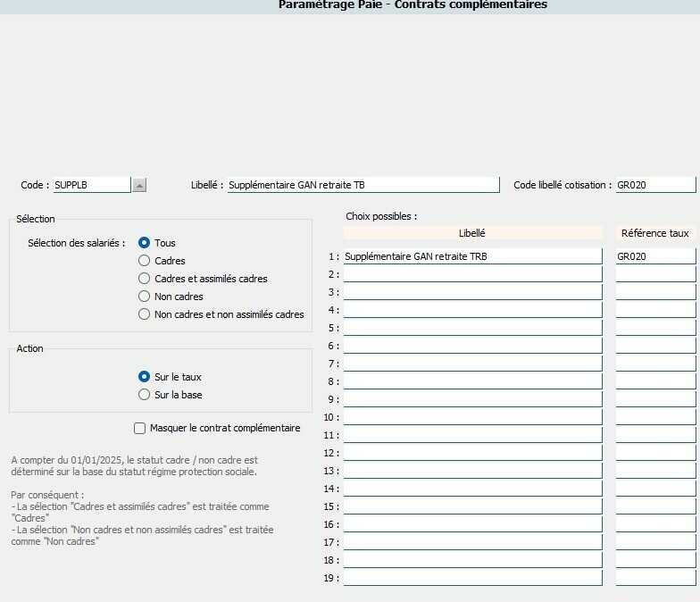Click the Référence taux field of row 14
700x602 pixels.
[x=655, y=489]
